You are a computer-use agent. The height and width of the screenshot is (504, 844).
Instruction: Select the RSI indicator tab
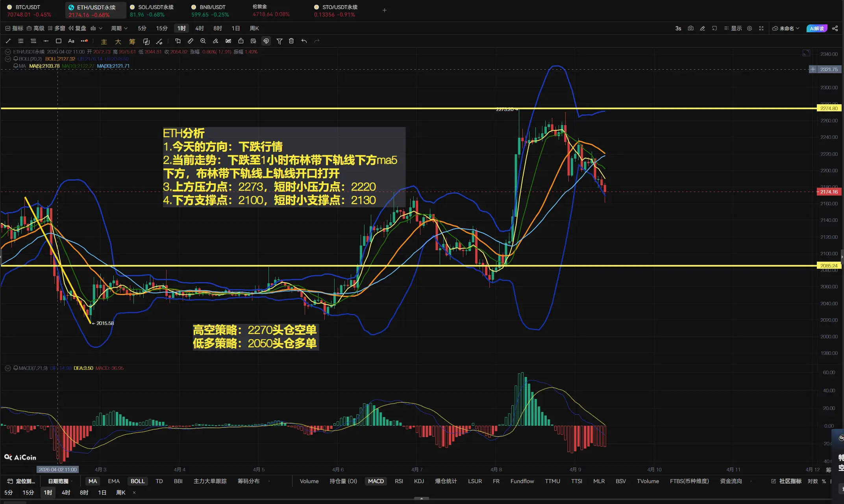(399, 481)
